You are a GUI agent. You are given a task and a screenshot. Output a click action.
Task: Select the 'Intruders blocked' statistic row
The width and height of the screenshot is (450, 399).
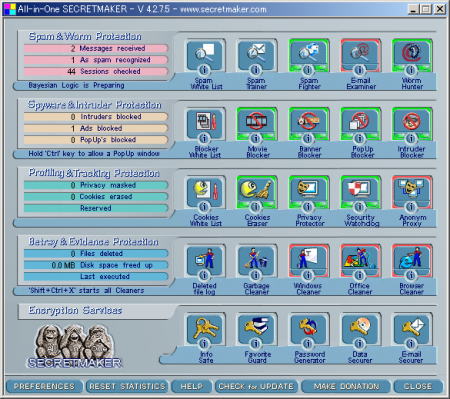pos(96,117)
